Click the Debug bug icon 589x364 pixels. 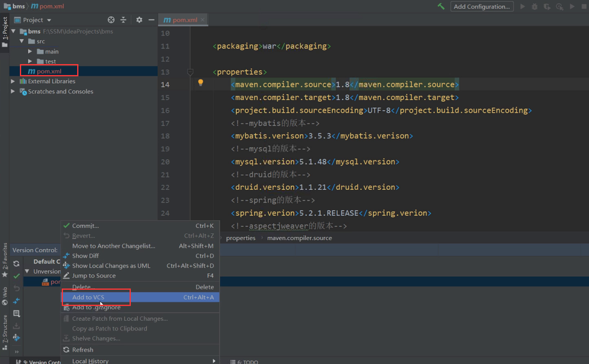coord(534,6)
